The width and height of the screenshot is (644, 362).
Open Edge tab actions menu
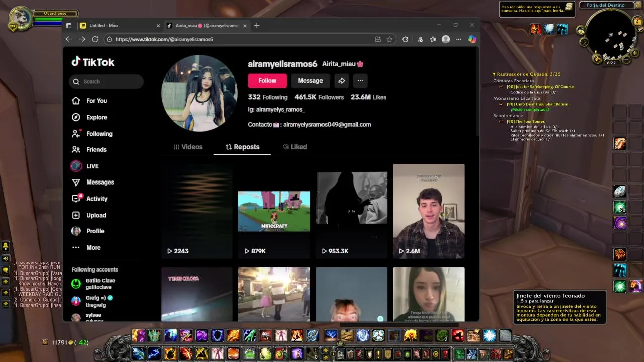pos(69,26)
